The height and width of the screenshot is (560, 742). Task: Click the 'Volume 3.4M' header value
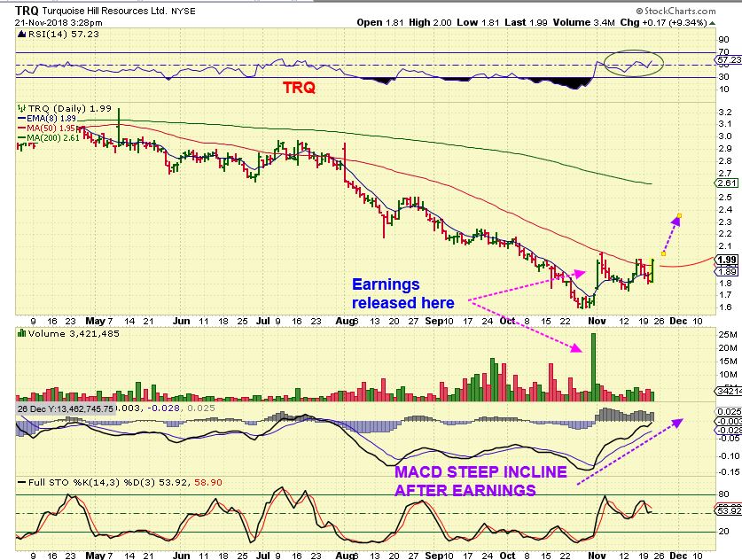click(584, 22)
